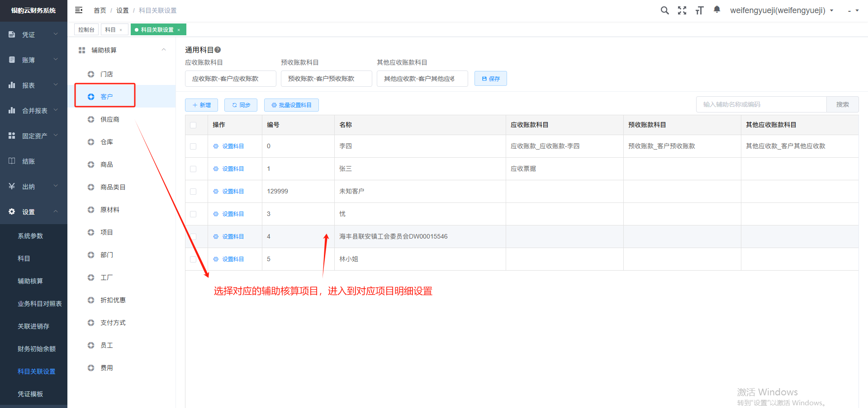Expand the 出纳 menu chevron
Image resolution: width=868 pixels, height=408 pixels.
click(x=56, y=186)
